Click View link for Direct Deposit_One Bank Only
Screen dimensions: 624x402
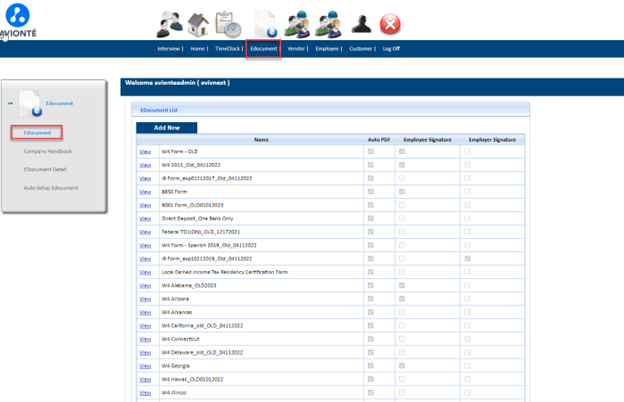[145, 218]
